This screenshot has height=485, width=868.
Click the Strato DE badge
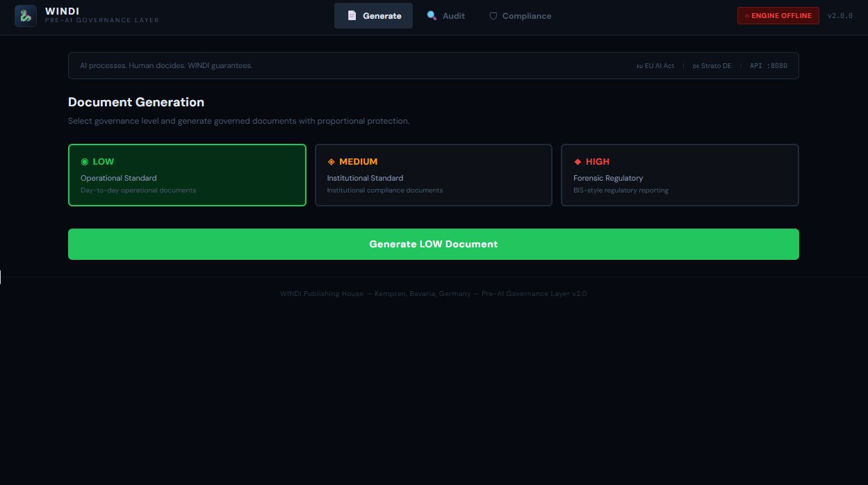[x=712, y=65]
